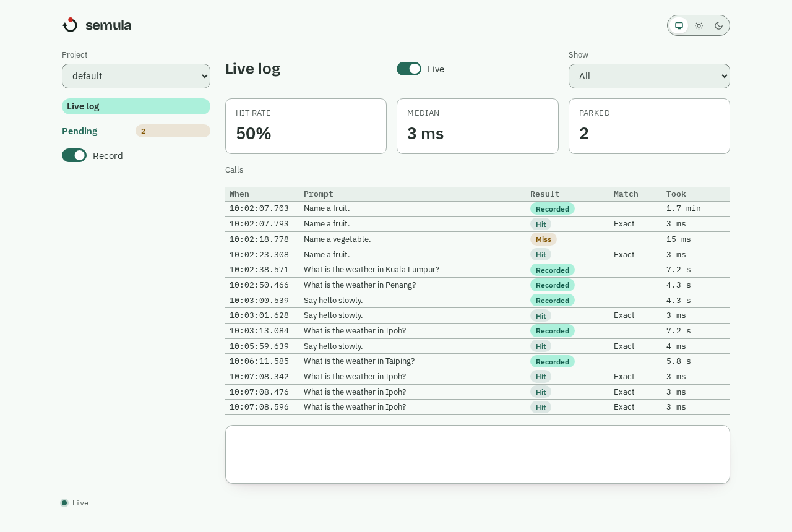Toggle the Live switch off
792x532 pixels.
[x=409, y=69]
